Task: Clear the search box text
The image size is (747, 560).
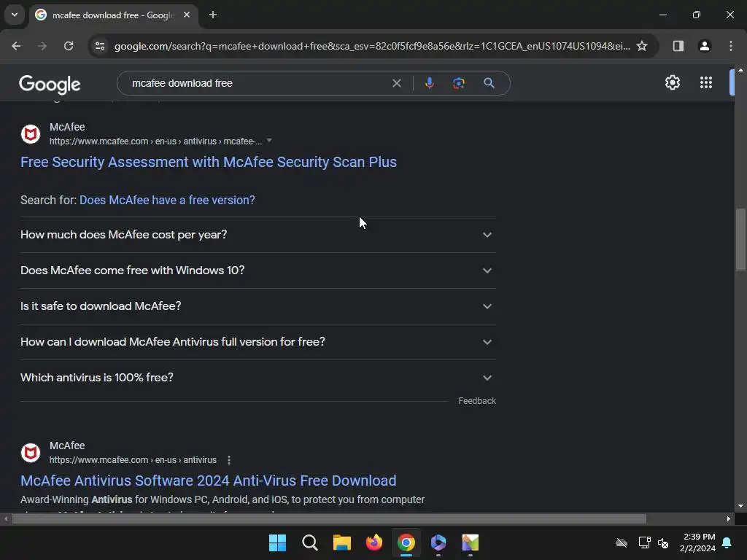Action: (x=396, y=83)
